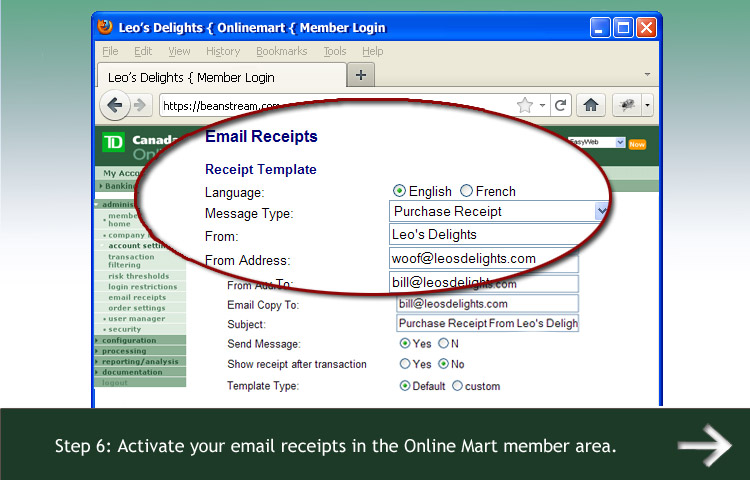Select the Leo's Delights Member Login tab
Screen dimensions: 750x480
(221, 76)
